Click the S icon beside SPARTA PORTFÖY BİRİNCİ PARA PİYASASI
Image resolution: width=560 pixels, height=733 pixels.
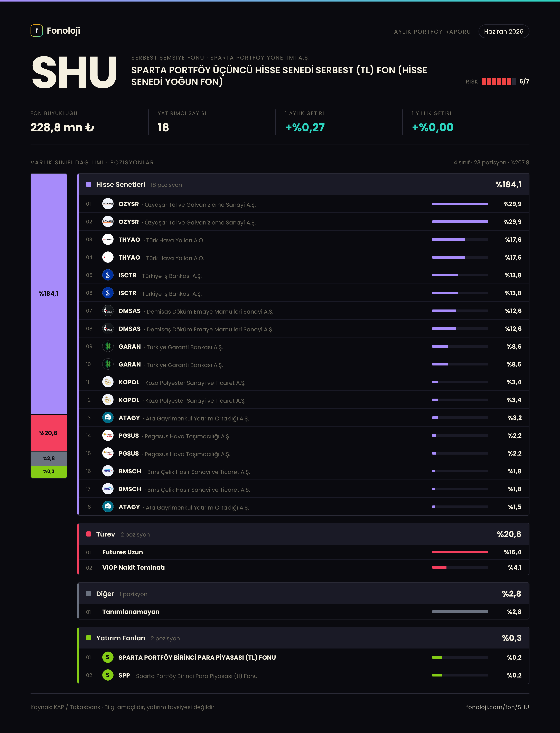[x=108, y=657]
